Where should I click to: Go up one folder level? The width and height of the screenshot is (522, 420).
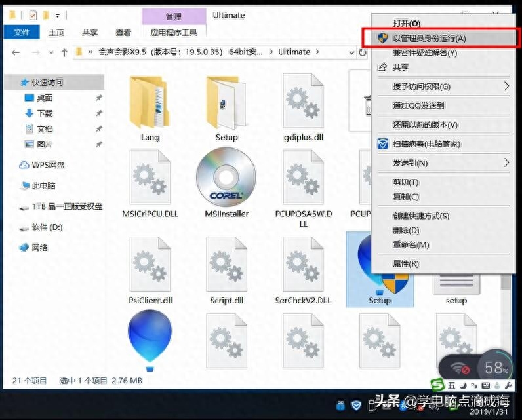(x=64, y=52)
